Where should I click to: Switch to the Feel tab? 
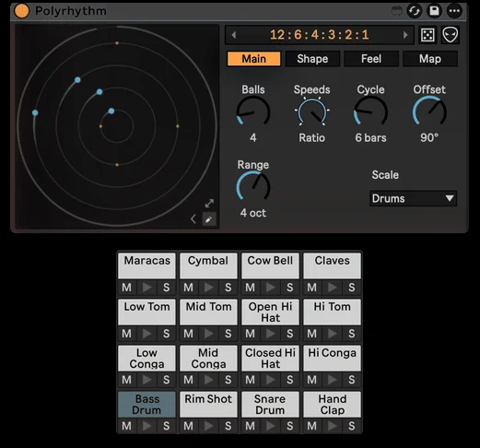(371, 59)
